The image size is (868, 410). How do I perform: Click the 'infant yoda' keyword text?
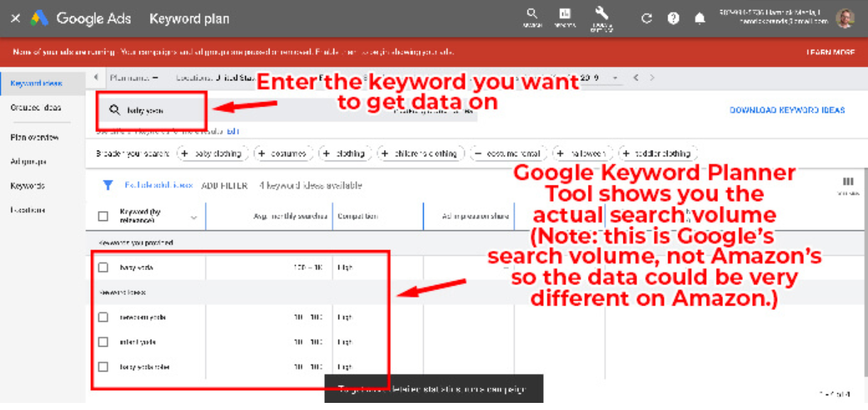pos(137,342)
